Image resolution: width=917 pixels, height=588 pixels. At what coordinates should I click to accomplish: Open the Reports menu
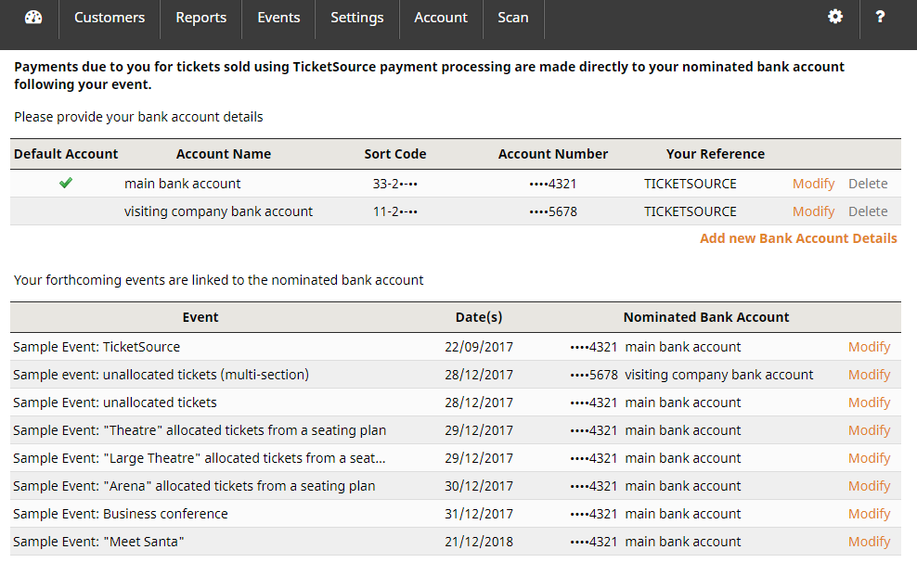201,18
